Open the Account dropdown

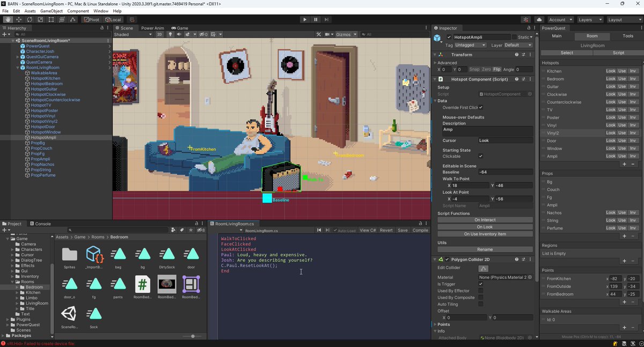coord(560,19)
